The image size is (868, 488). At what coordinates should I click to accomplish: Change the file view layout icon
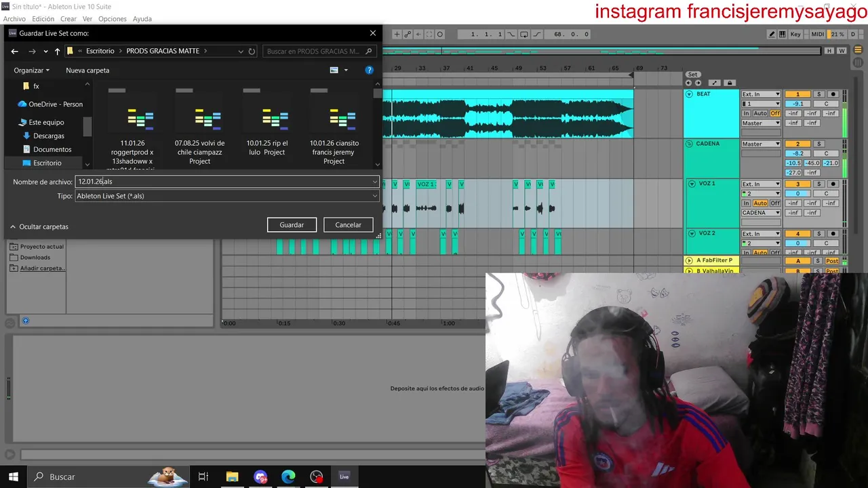pos(334,70)
